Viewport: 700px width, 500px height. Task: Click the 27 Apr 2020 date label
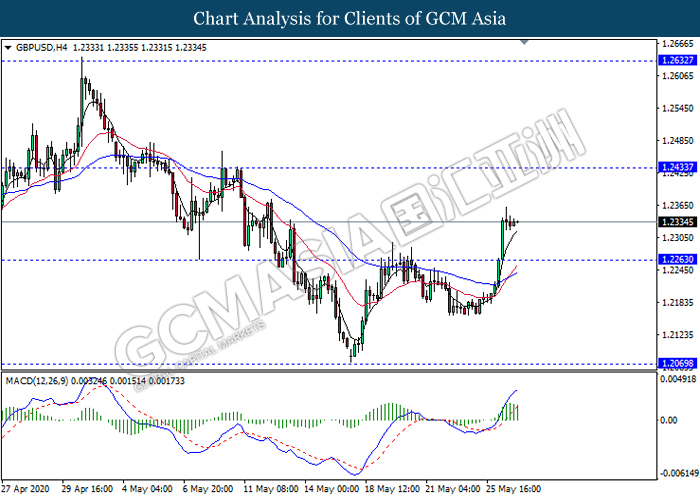pyautogui.click(x=25, y=489)
